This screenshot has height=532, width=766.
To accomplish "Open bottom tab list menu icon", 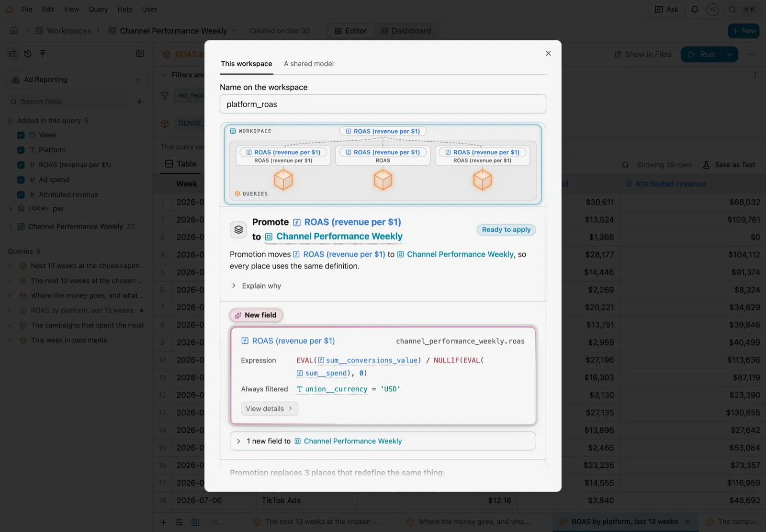I will coord(179,522).
